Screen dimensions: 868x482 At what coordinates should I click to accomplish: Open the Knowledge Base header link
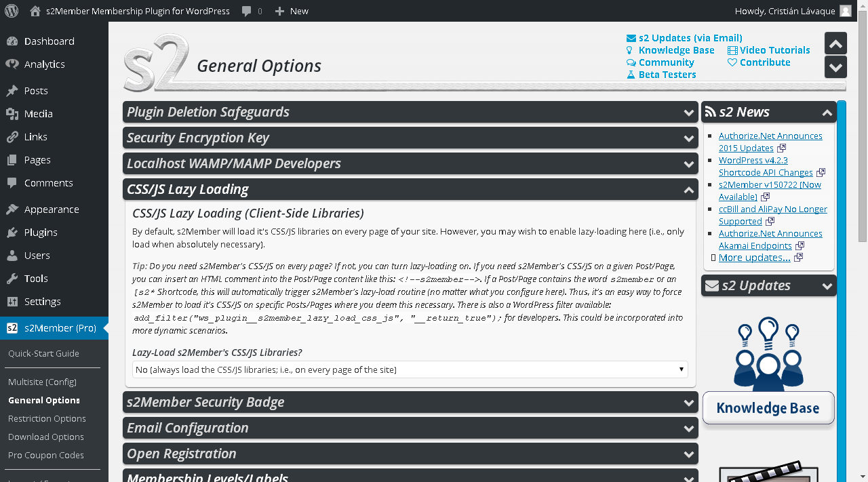click(x=676, y=50)
